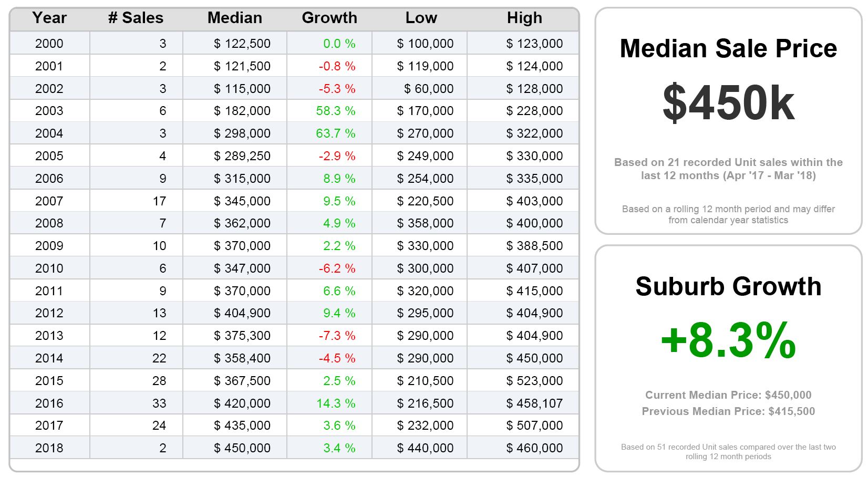The width and height of the screenshot is (868, 477).
Task: Click the Median column header
Action: [234, 18]
